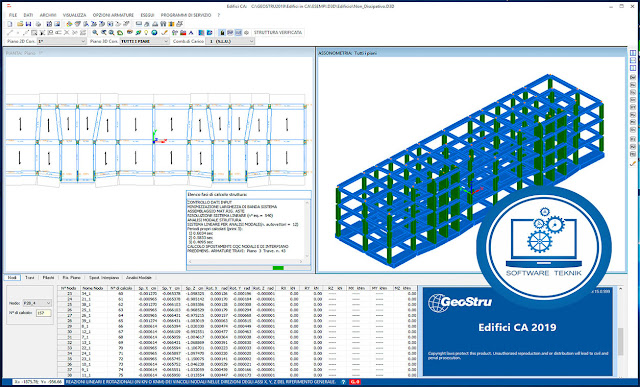The height and width of the screenshot is (387, 640).
Task: Open the PROGRAMMI DI SERVIZIO menu
Action: [186, 15]
